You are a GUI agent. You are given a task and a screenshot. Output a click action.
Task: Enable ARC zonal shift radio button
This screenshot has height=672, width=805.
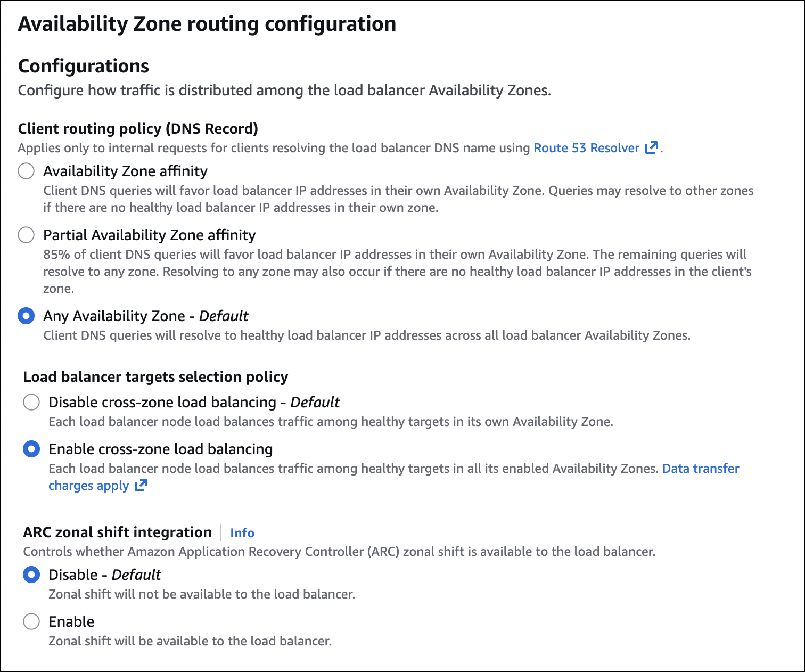click(x=31, y=622)
